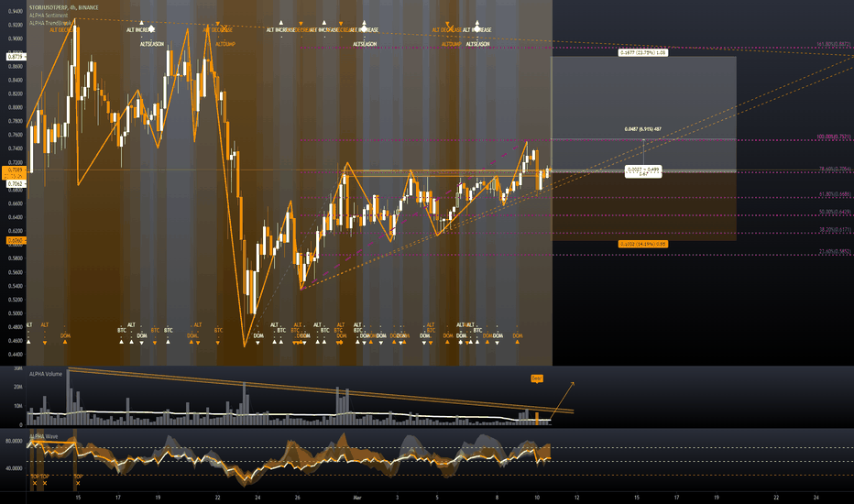
Task: Click the 12 date on time axis
Action: [576, 498]
